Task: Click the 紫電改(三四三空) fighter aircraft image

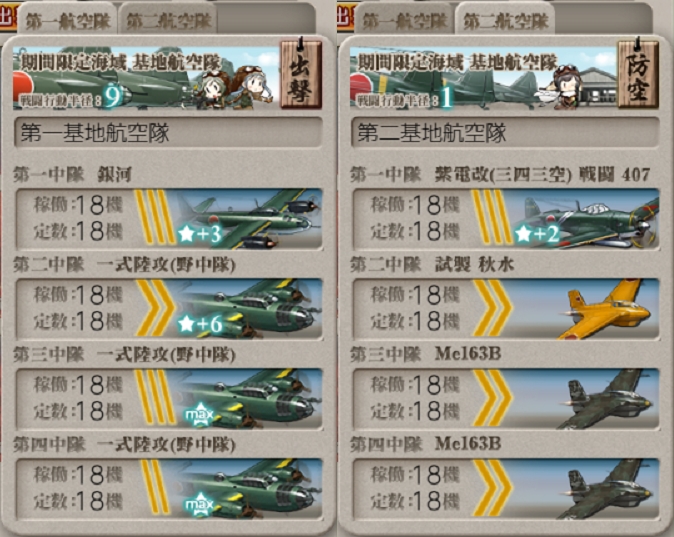Action: (587, 219)
